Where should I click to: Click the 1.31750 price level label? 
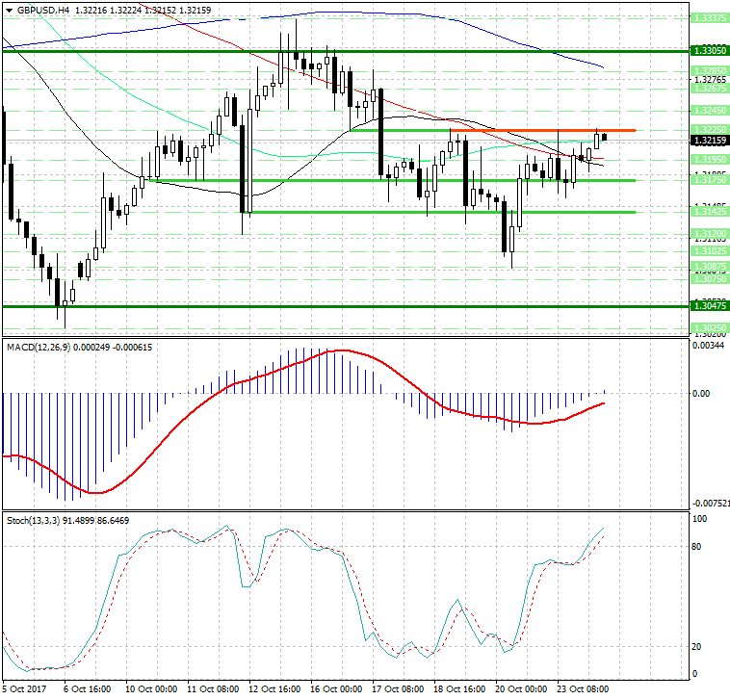[709, 180]
